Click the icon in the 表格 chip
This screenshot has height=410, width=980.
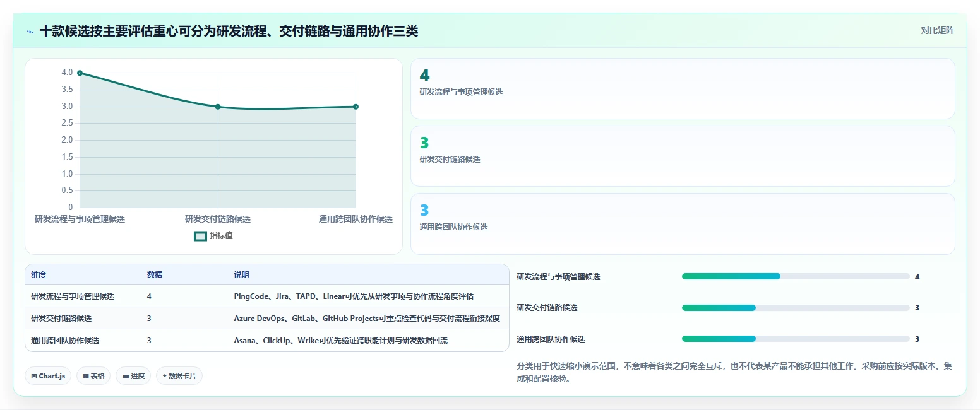pos(86,376)
